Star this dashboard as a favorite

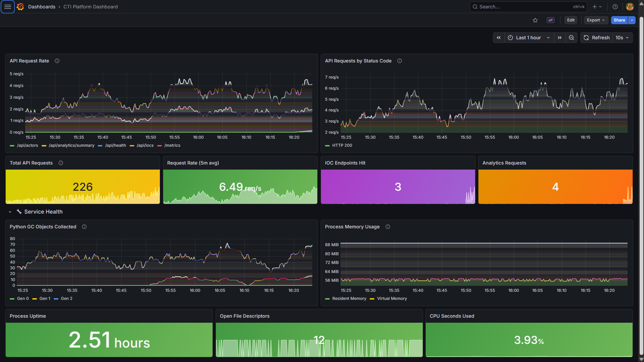point(535,20)
